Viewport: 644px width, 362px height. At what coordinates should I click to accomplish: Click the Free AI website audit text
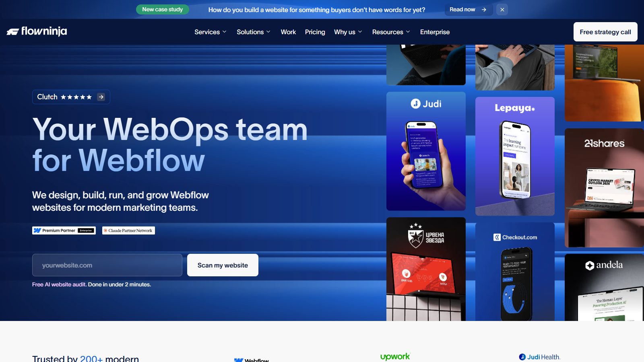pyautogui.click(x=59, y=284)
